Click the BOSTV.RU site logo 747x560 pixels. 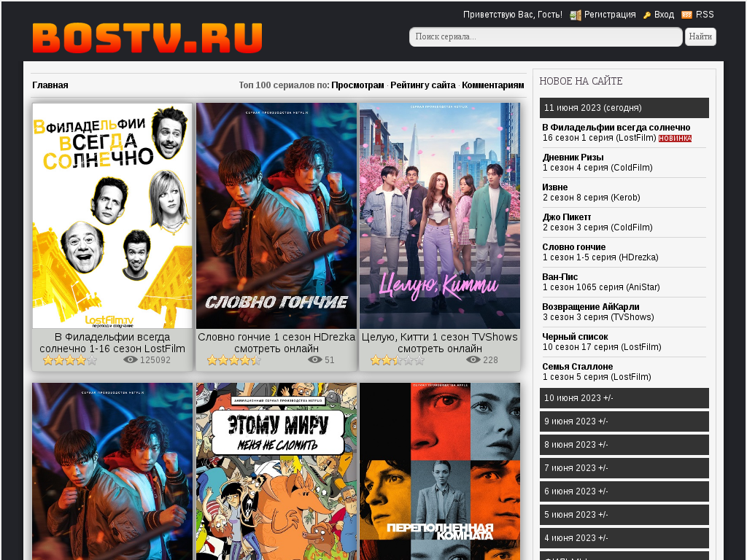pos(147,38)
